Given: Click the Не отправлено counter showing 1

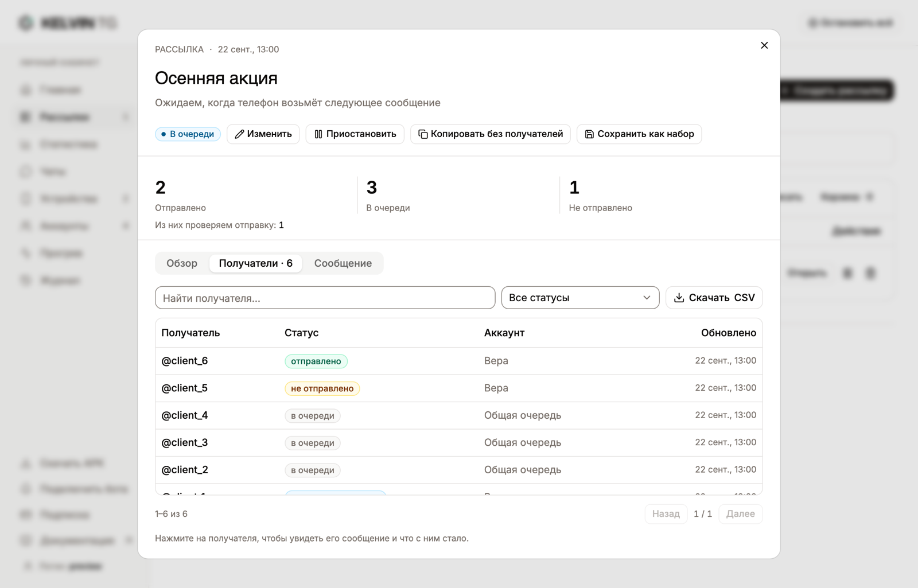Looking at the screenshot, I should [x=600, y=196].
